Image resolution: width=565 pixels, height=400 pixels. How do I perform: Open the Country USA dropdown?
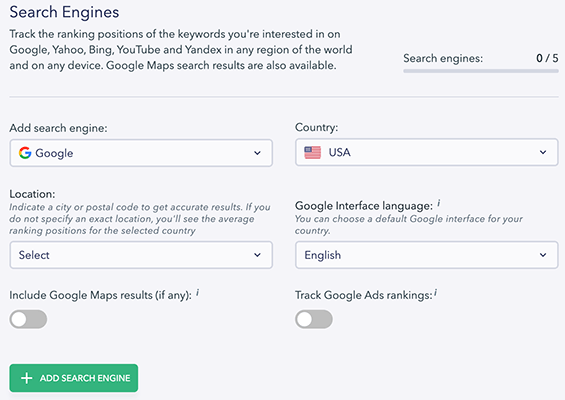coord(427,152)
